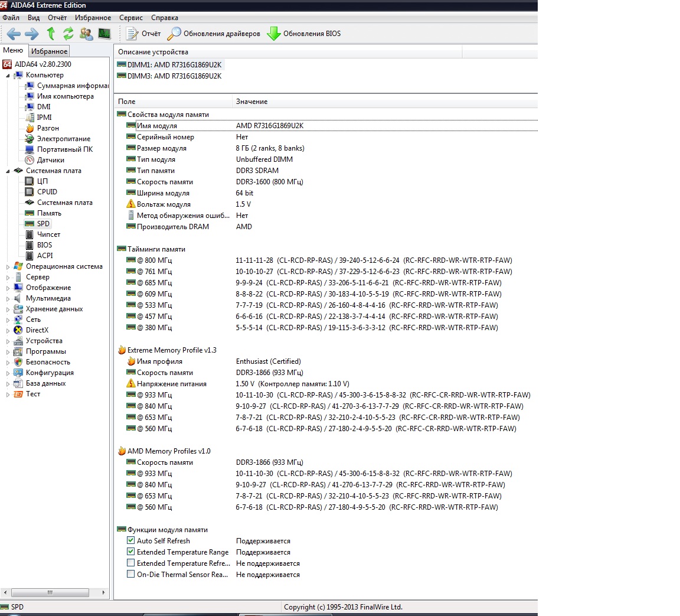Click the Описание устройства column header
The width and height of the screenshot is (680, 616).
pos(289,52)
